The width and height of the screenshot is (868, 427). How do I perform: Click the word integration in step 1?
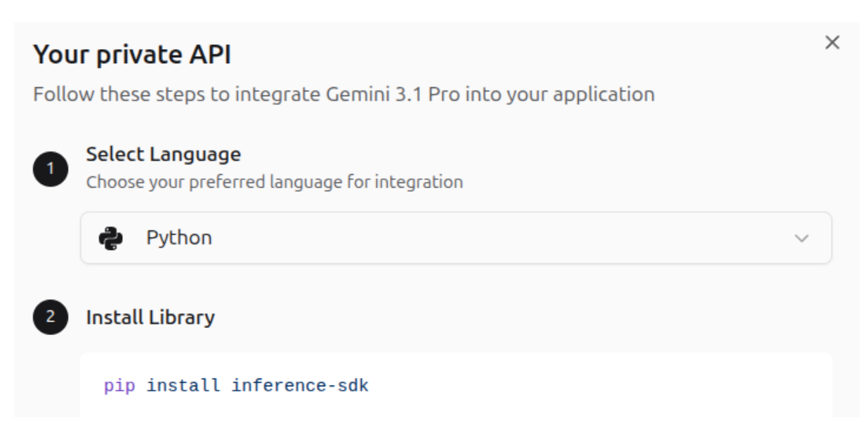418,183
